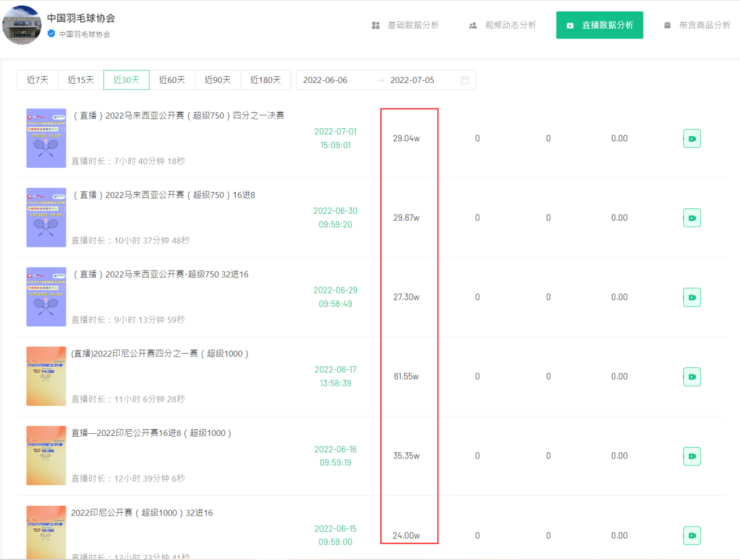Image resolution: width=740 pixels, height=560 pixels.
Task: Select the 近60天 range
Action: 172,80
